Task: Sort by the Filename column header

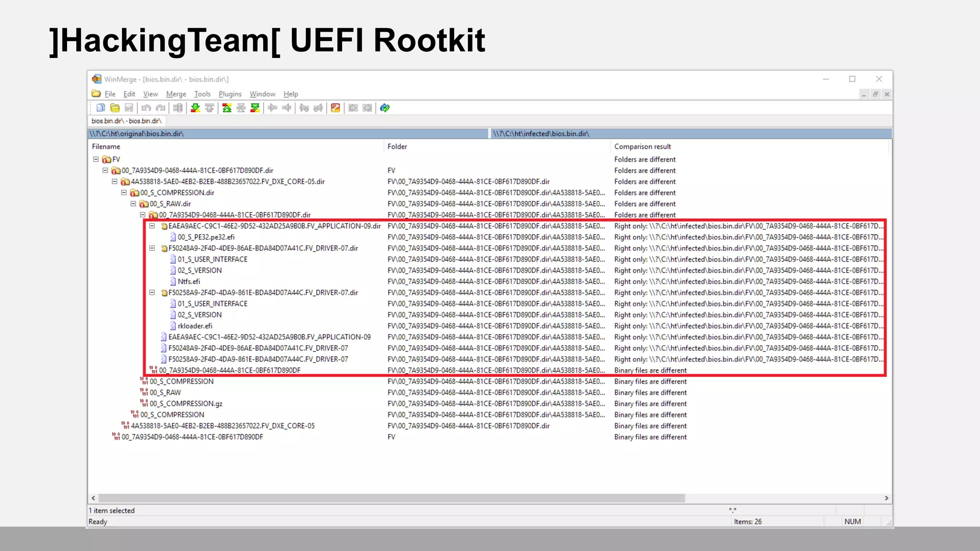Action: [237, 146]
